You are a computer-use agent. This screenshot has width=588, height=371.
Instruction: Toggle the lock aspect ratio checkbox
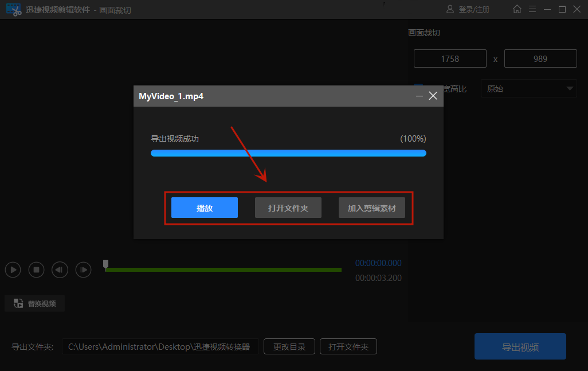(x=418, y=88)
